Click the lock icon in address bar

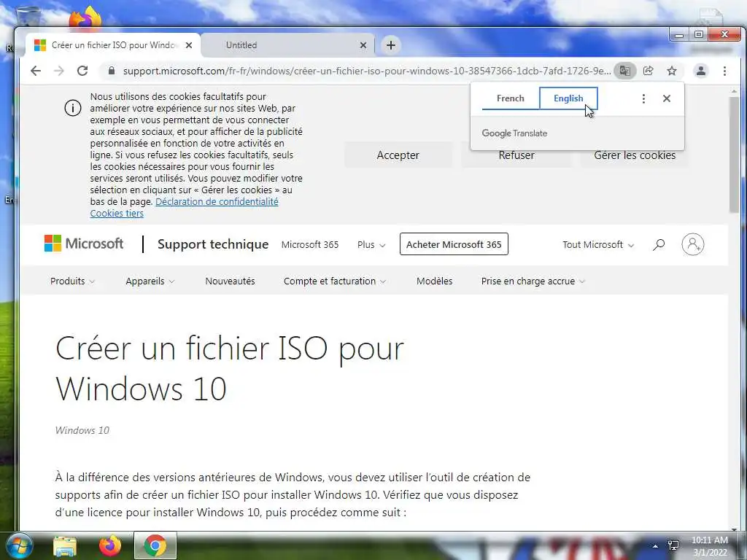pyautogui.click(x=112, y=71)
